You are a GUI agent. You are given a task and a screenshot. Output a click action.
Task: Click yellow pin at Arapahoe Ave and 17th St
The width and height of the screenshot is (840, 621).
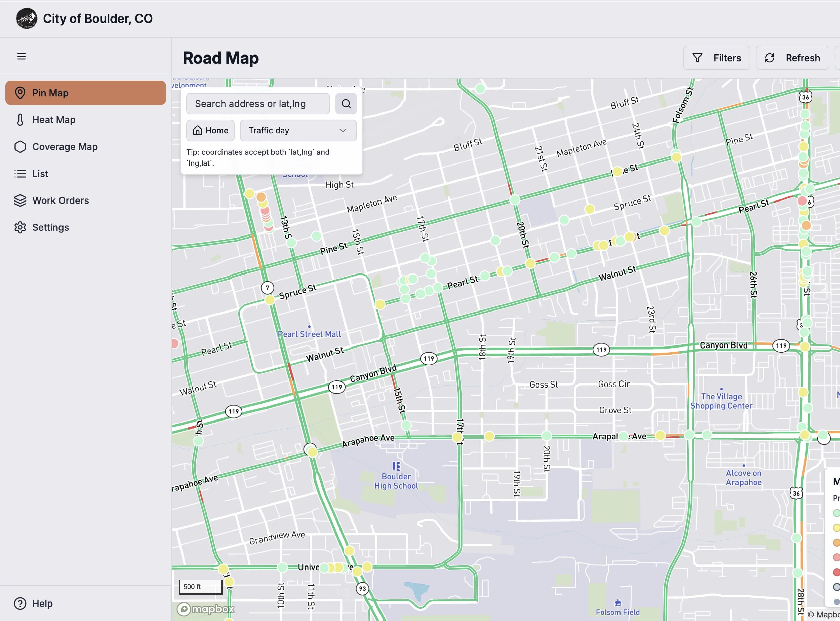pyautogui.click(x=457, y=437)
